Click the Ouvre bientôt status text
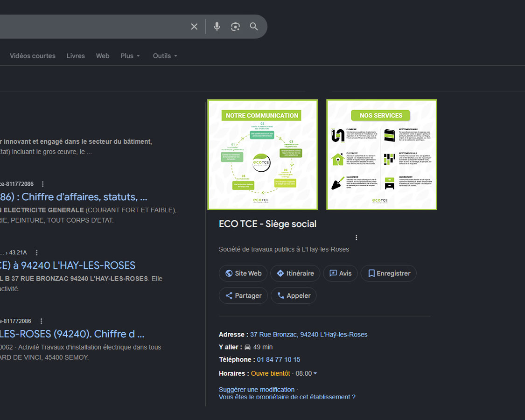The height and width of the screenshot is (420, 525). click(271, 373)
